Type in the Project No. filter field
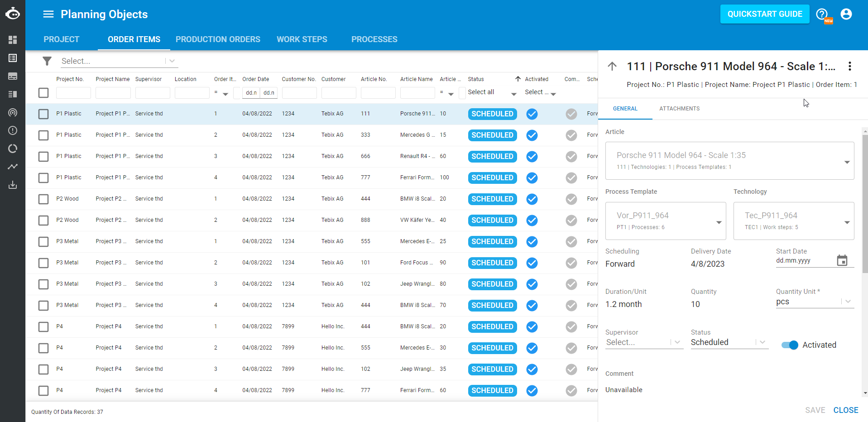Screen dimensions: 868x422 point(73,92)
